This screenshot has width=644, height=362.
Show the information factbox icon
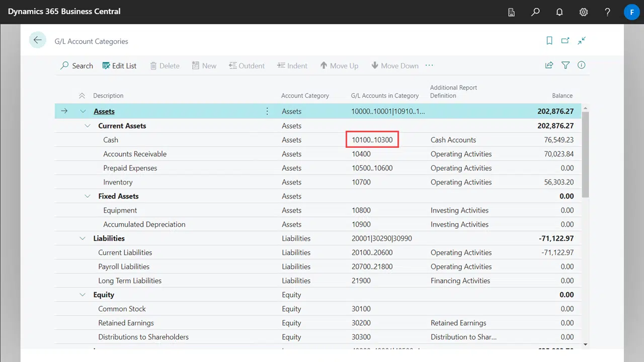[582, 65]
